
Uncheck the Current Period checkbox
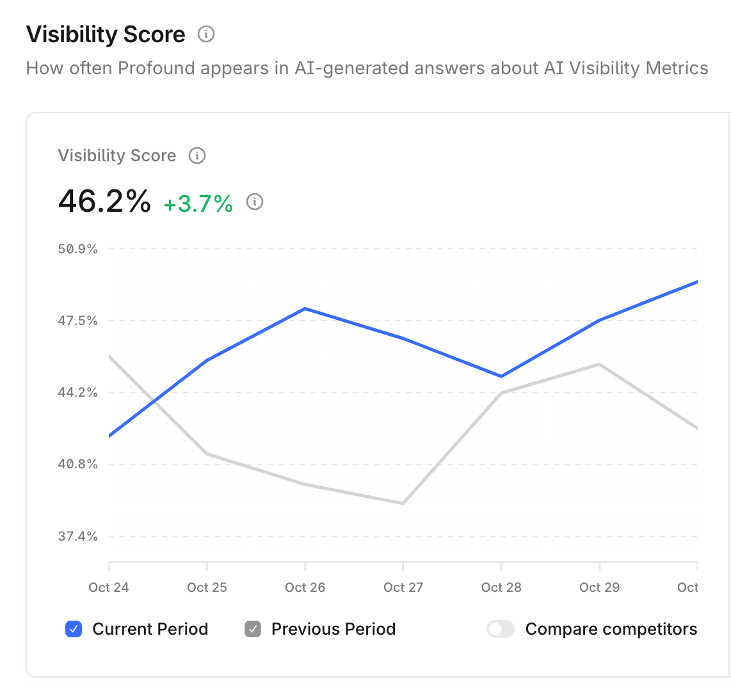click(74, 629)
